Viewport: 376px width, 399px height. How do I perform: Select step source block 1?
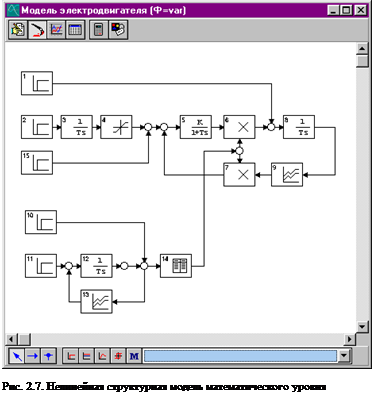pos(37,83)
